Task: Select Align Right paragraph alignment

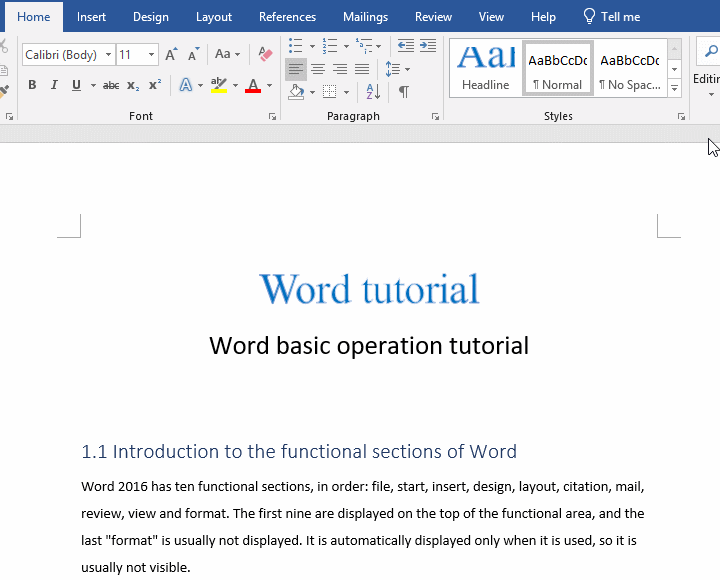Action: click(340, 69)
